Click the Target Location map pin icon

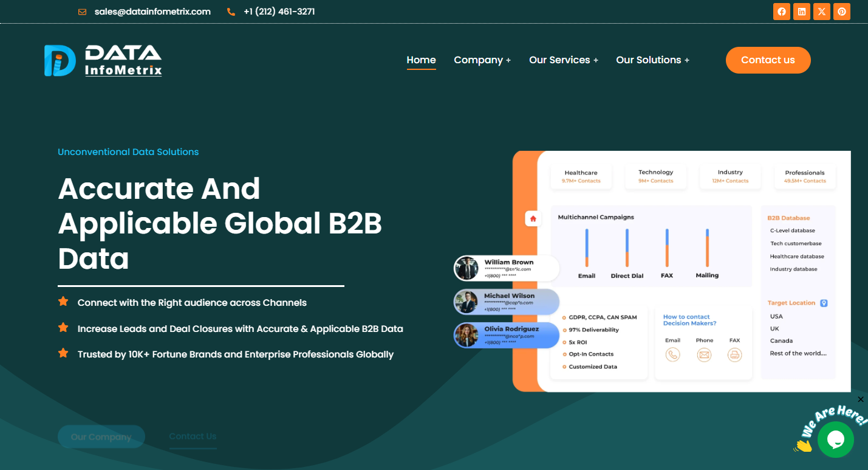(824, 303)
